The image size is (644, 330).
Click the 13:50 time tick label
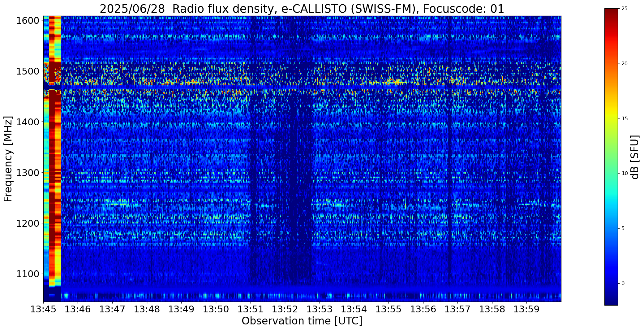coord(216,309)
